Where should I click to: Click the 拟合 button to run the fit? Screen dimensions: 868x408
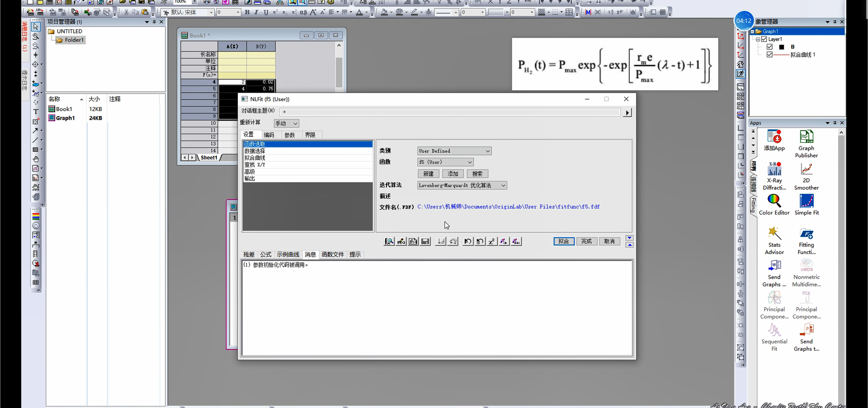pyautogui.click(x=563, y=241)
